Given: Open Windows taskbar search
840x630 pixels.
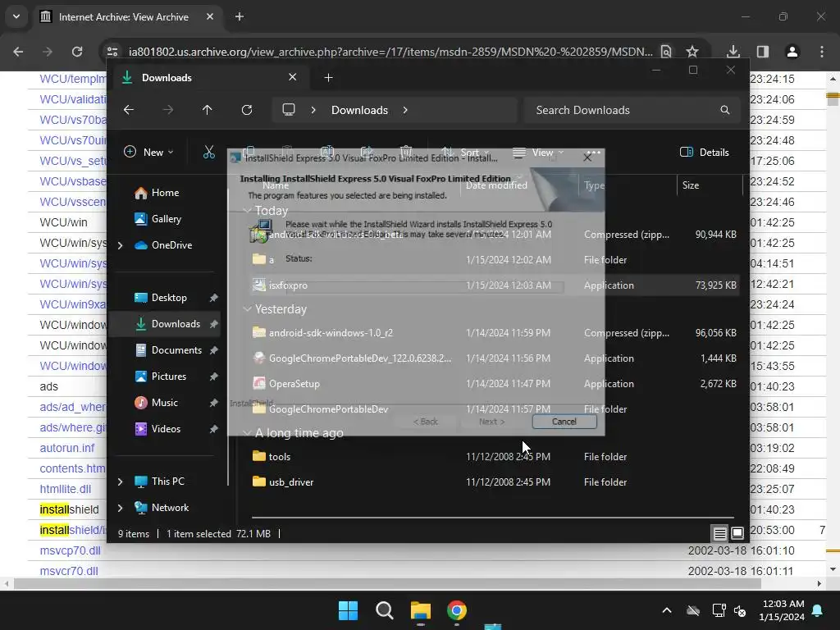Looking at the screenshot, I should 384,610.
